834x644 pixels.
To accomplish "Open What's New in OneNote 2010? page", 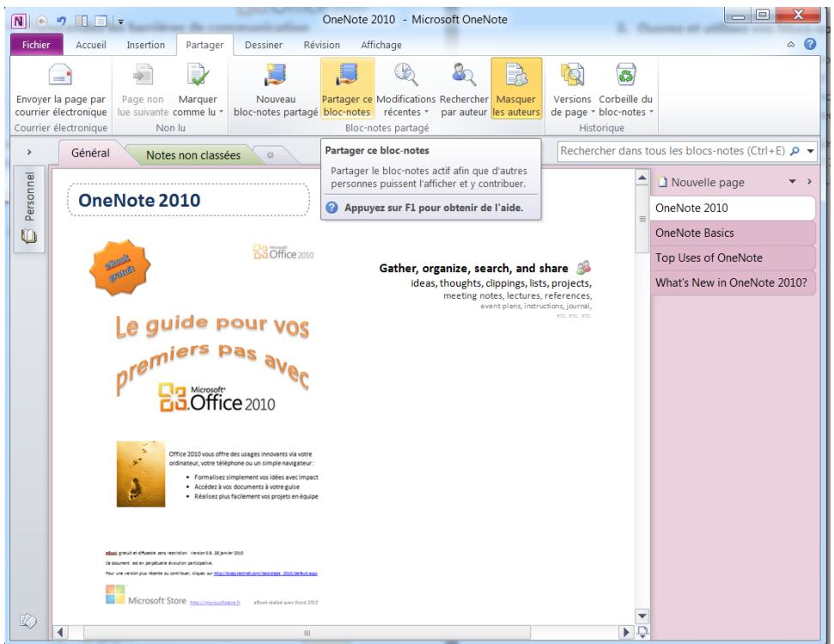I will [x=733, y=283].
